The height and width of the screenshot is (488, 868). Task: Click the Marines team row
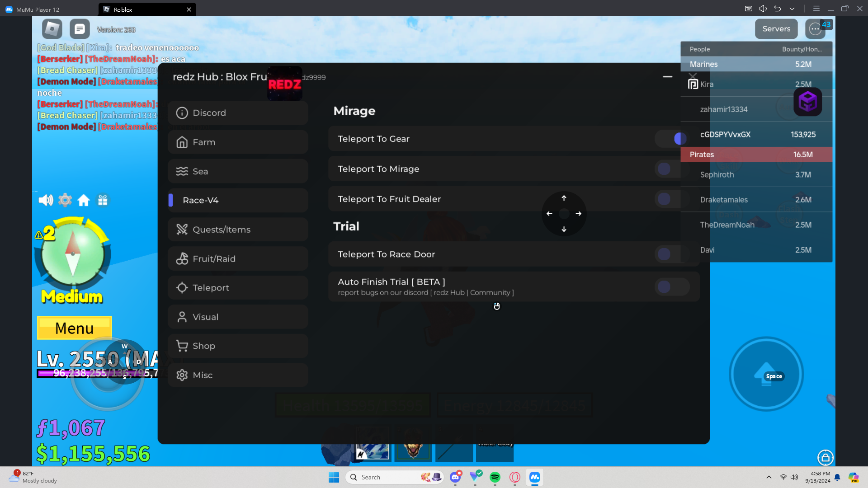[x=756, y=64]
